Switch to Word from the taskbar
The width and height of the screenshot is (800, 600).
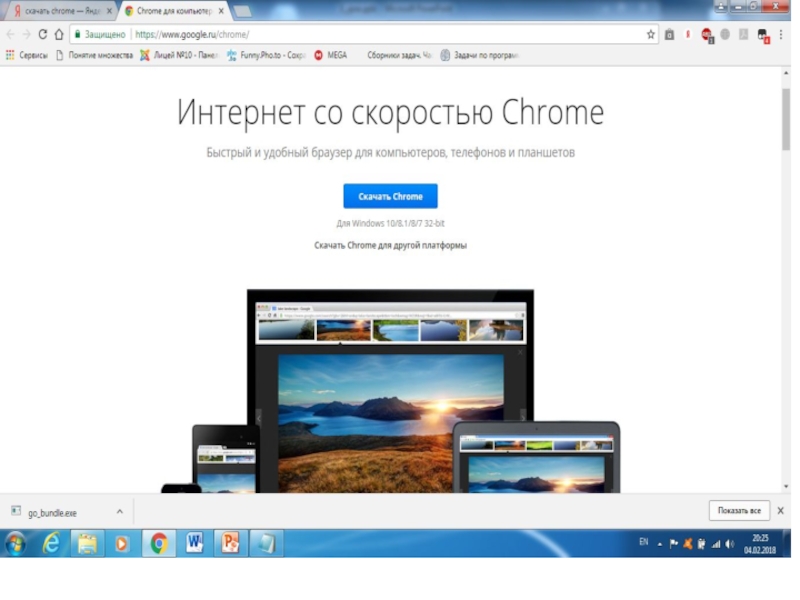(x=194, y=543)
